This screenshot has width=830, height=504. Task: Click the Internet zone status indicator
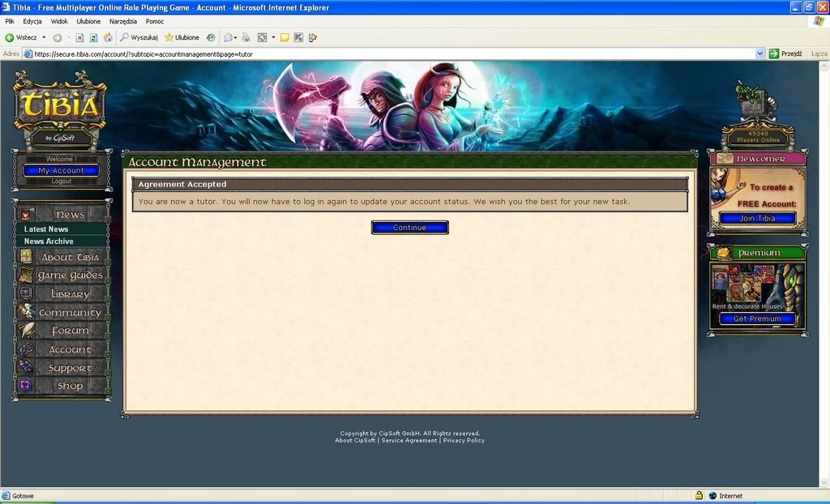(725, 496)
